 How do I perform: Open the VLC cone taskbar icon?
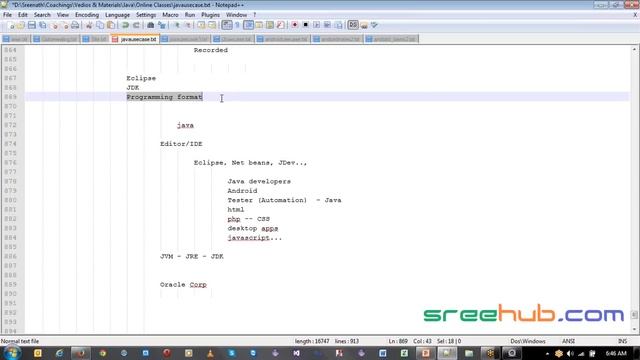click(x=210, y=353)
